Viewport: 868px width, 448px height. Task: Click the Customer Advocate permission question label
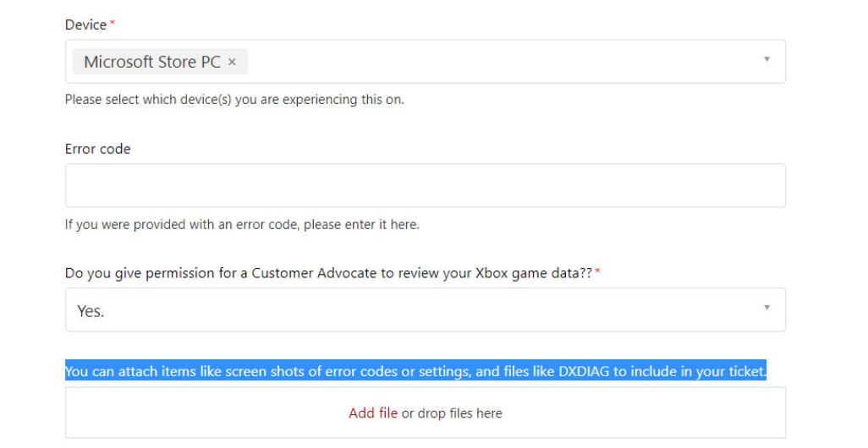click(x=328, y=273)
